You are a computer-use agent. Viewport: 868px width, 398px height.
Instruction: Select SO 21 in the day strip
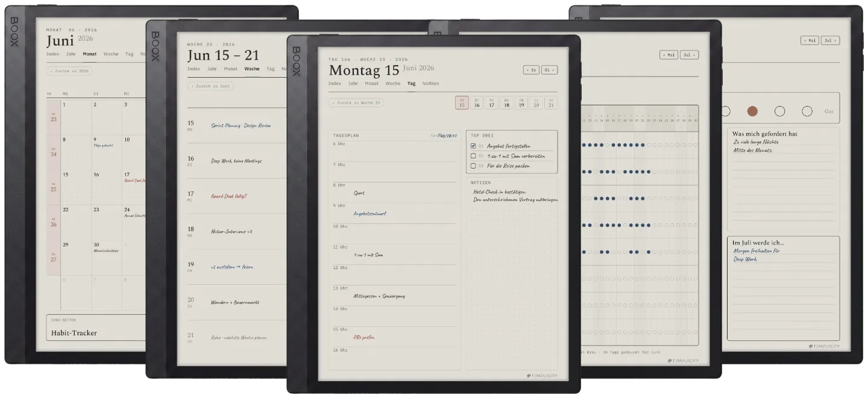[x=550, y=103]
